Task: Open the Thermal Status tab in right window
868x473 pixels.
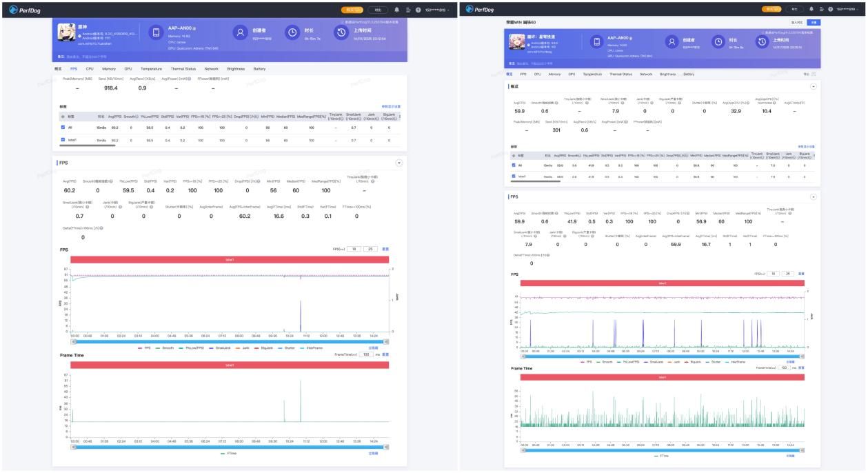Action: click(619, 74)
